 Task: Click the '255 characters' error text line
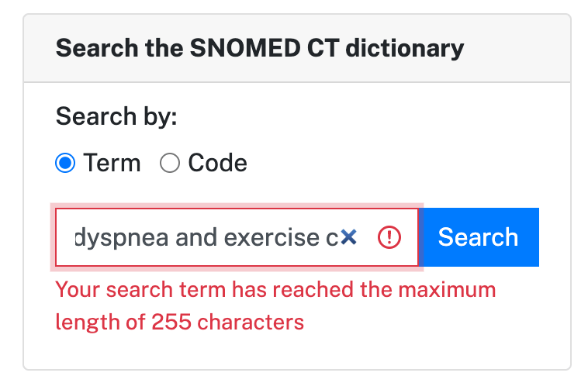point(180,322)
